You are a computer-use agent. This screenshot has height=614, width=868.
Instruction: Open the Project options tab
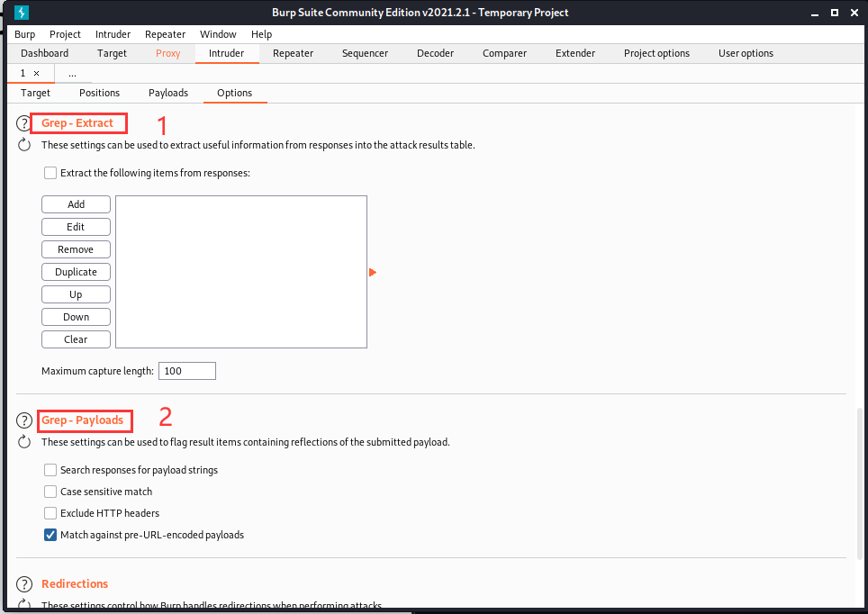click(656, 53)
